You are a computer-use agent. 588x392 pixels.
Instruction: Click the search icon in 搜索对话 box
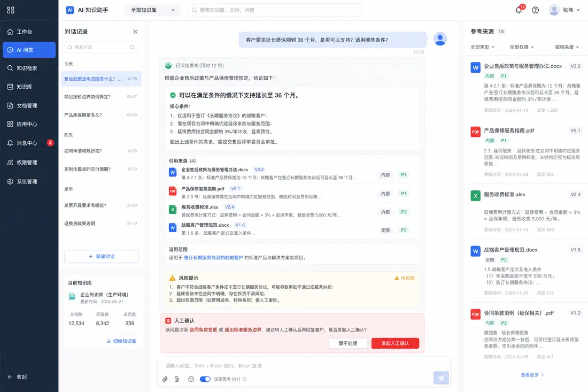132,47
